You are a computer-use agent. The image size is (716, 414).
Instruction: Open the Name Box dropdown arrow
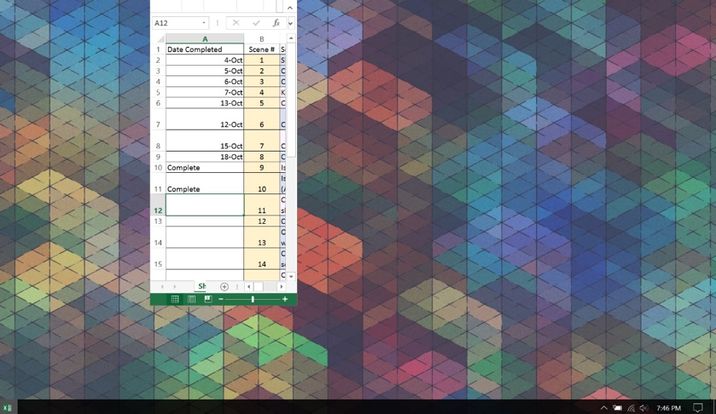(204, 23)
